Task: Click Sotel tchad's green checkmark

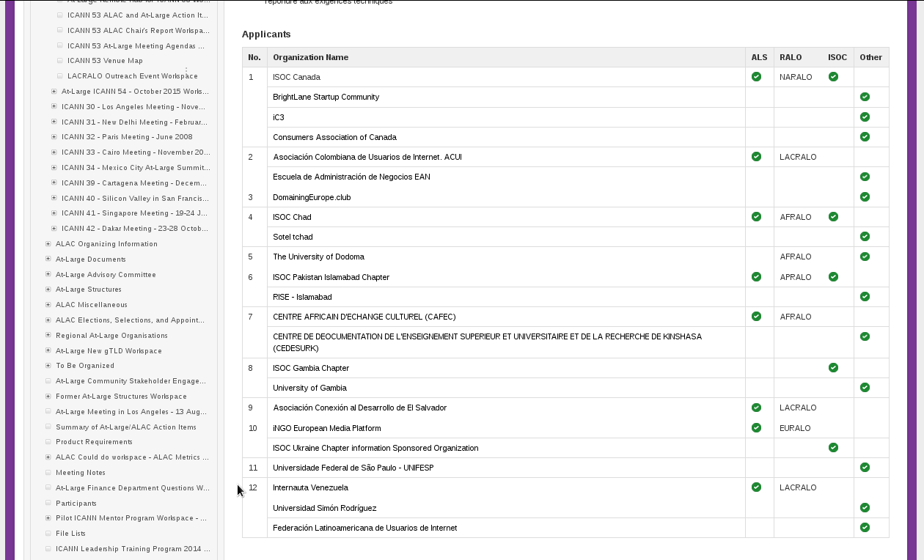Action: (x=865, y=236)
